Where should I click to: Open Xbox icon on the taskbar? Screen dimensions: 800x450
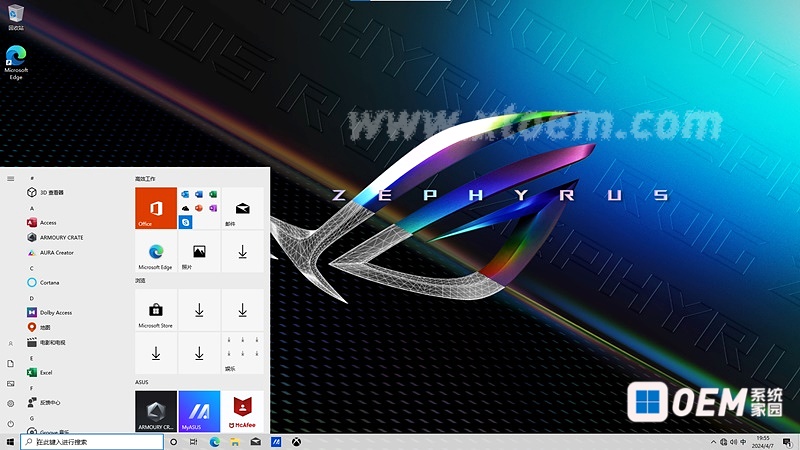(x=296, y=442)
